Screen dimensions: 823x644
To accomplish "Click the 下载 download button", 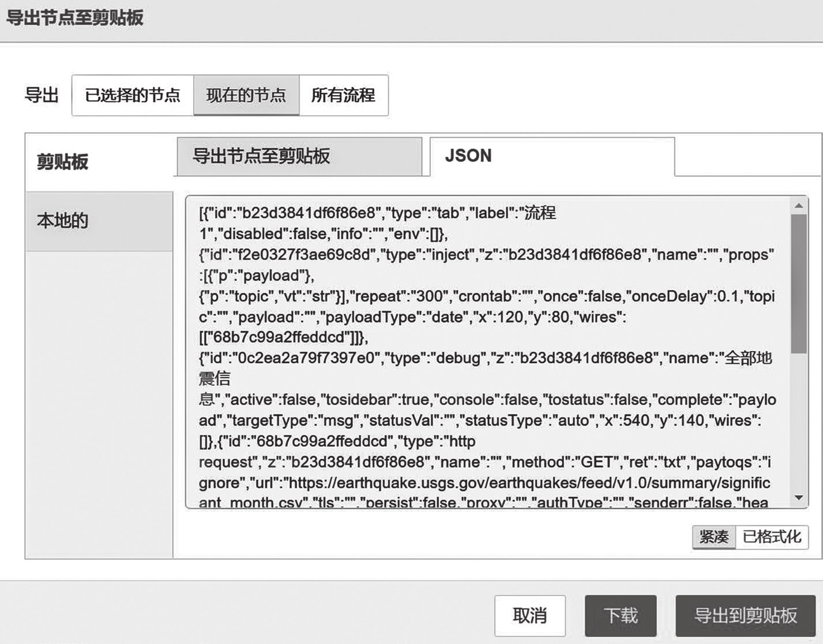I will coord(621,616).
